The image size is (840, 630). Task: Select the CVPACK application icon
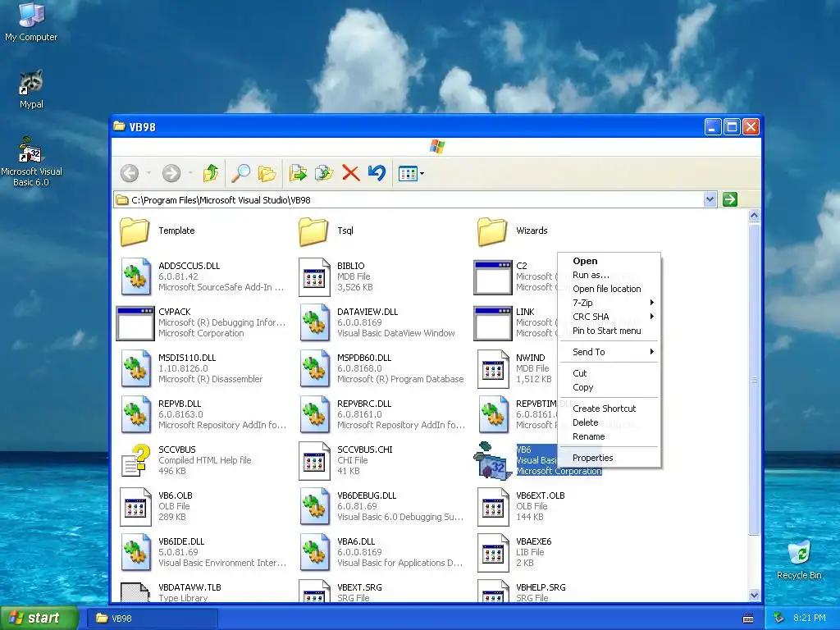(x=135, y=323)
